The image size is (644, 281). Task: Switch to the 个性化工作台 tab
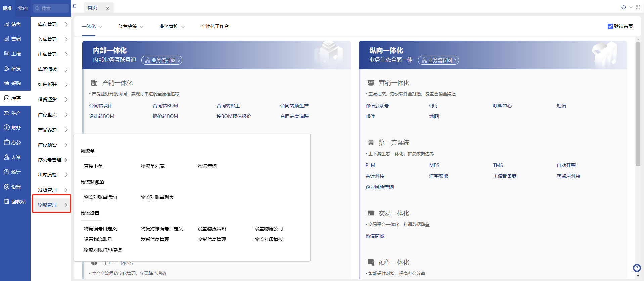215,26
